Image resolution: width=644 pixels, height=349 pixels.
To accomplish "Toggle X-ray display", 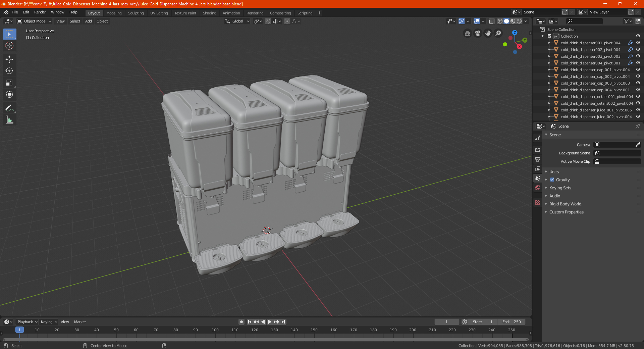I will (491, 21).
